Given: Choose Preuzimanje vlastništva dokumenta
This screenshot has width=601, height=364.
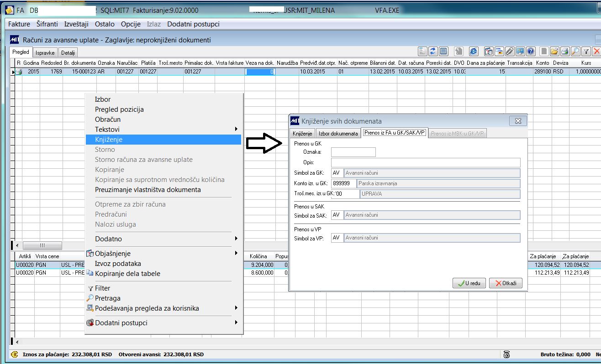Looking at the screenshot, I should 164,190.
